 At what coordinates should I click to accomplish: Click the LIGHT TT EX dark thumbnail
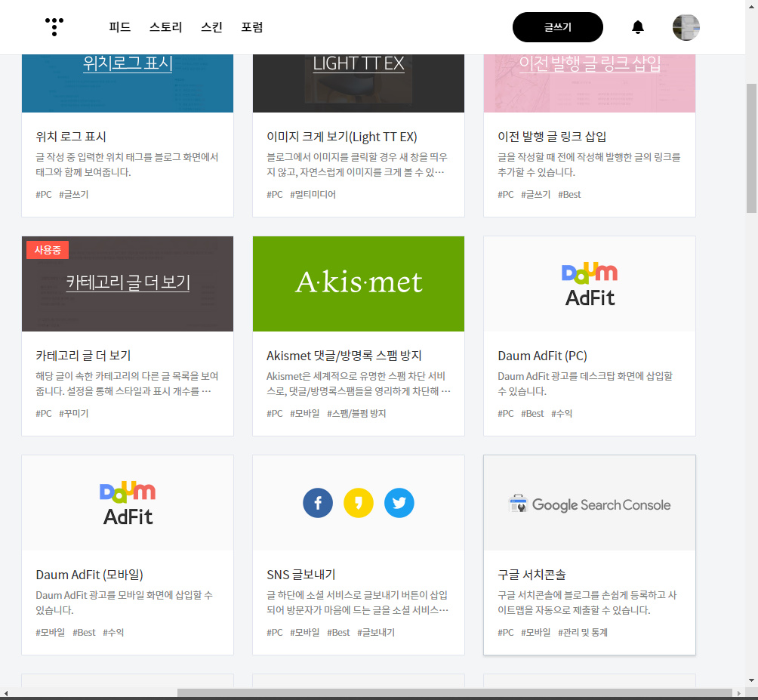point(358,83)
